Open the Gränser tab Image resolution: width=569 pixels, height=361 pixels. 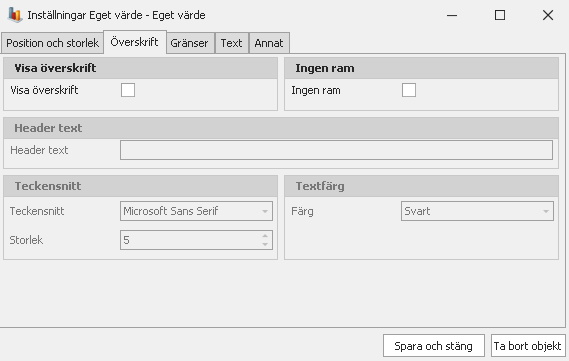click(189, 43)
